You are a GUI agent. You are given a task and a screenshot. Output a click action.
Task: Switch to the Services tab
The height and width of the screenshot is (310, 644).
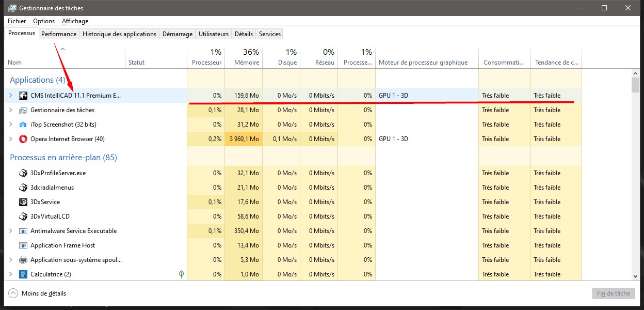coord(270,34)
